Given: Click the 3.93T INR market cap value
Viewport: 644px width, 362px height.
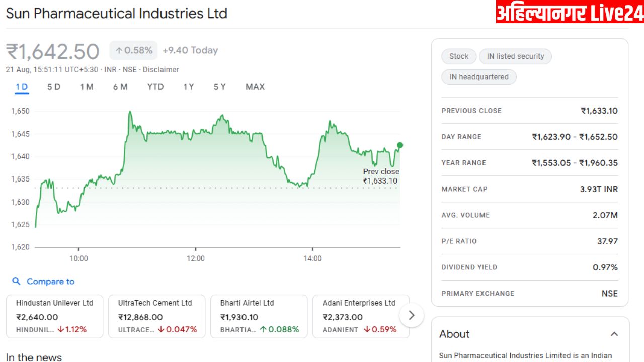Looking at the screenshot, I should pyautogui.click(x=599, y=189).
